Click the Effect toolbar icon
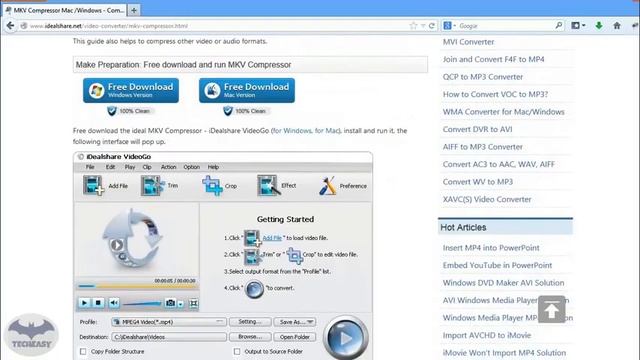640x360 pixels. 269,185
